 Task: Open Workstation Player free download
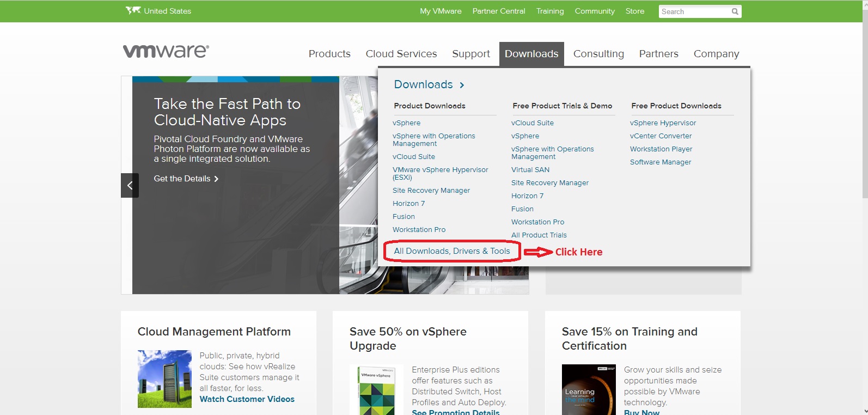[x=662, y=149]
